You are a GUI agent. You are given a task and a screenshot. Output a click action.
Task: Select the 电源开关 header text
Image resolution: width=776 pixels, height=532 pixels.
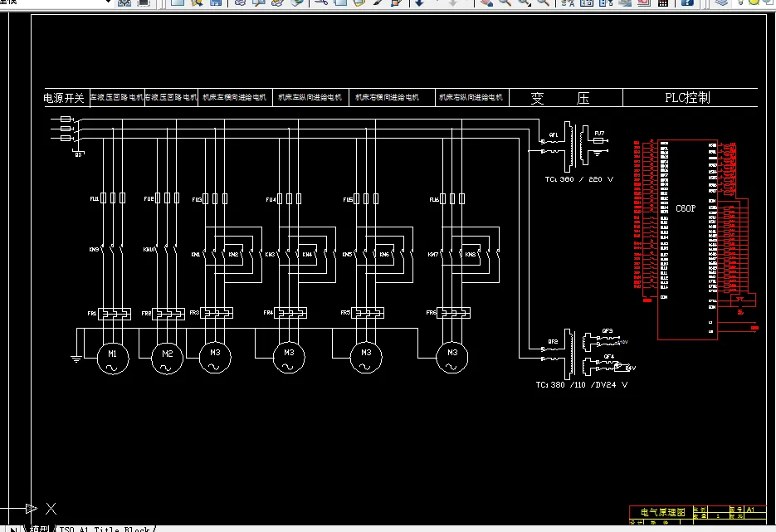point(64,98)
